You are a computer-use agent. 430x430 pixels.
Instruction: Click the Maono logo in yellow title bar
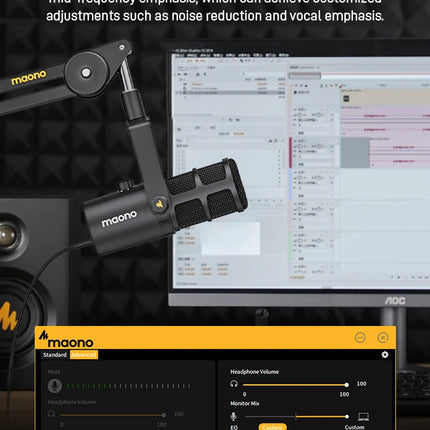pos(66,339)
